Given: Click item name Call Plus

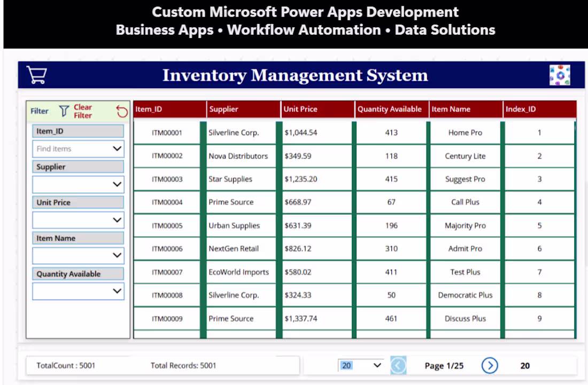Looking at the screenshot, I should pyautogui.click(x=465, y=202).
